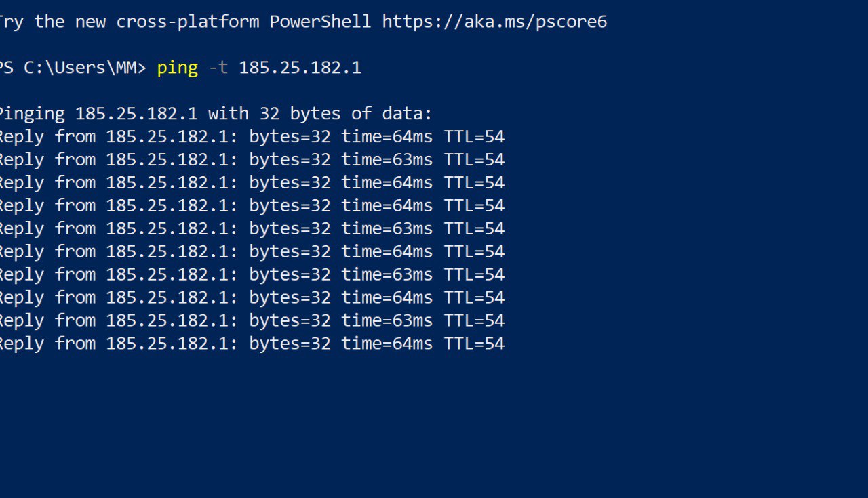Screen dimensions: 868x498
Task: Click TTL=54 on the third reply line
Action: point(474,183)
